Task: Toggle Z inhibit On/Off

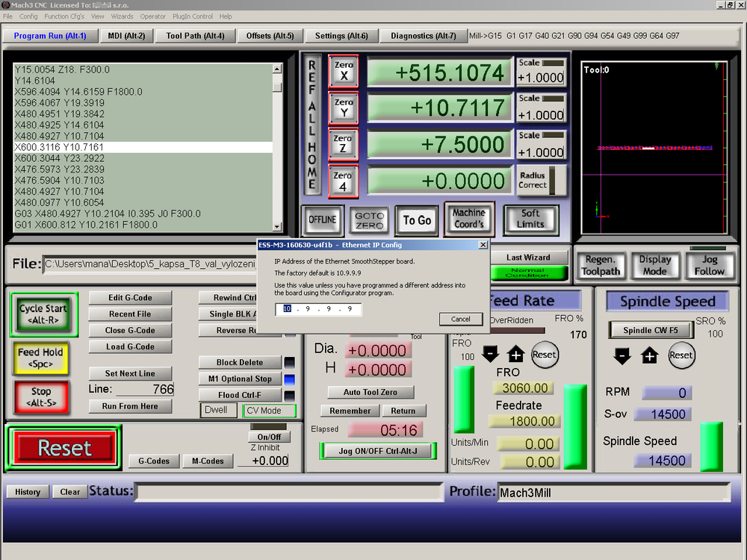Action: coord(269,437)
